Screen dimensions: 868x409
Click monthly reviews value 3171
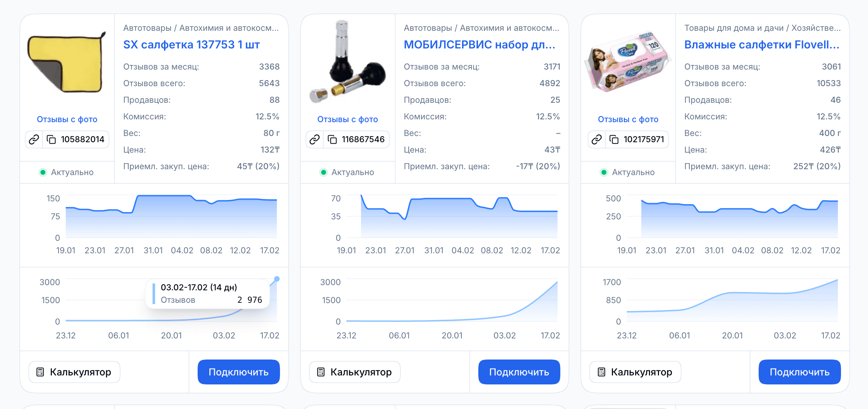[x=552, y=67]
